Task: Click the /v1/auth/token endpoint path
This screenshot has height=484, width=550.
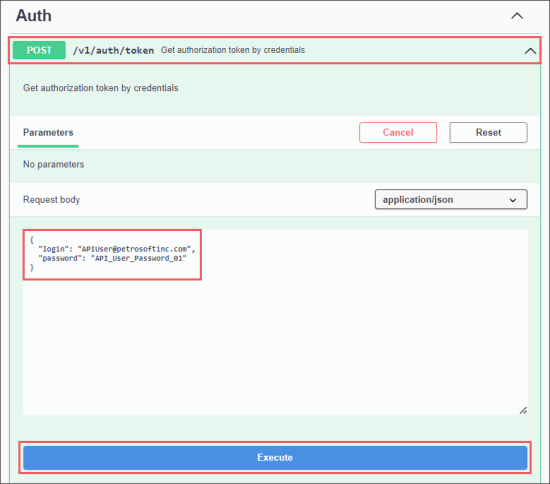Action: tap(113, 51)
